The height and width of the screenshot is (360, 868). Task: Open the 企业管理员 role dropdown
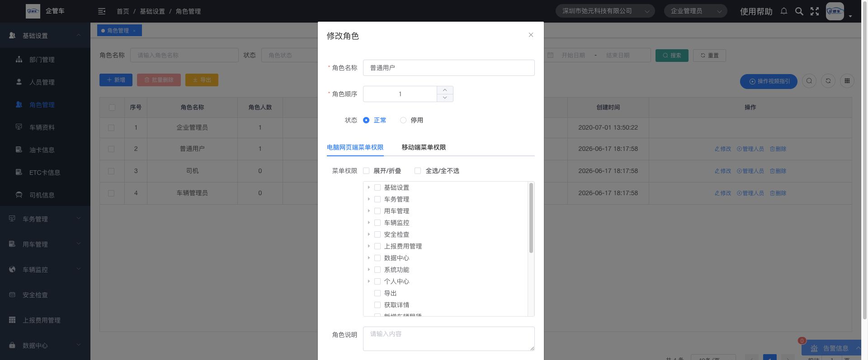click(695, 11)
